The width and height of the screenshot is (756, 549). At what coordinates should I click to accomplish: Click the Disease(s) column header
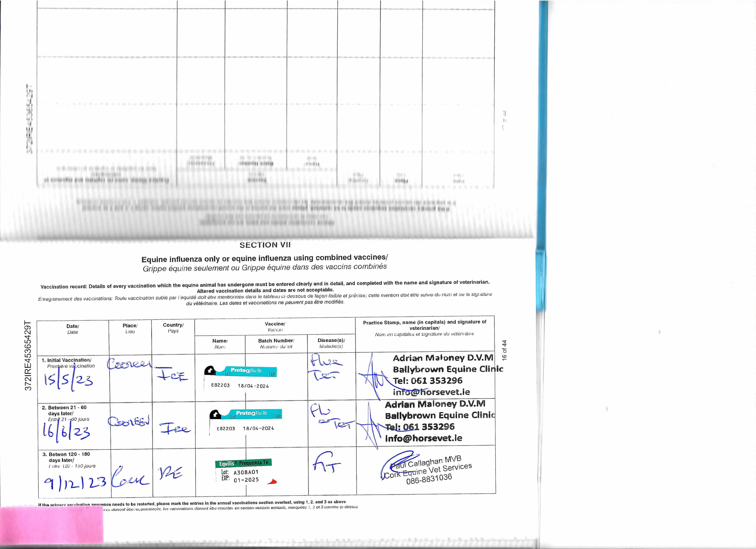pos(331,343)
